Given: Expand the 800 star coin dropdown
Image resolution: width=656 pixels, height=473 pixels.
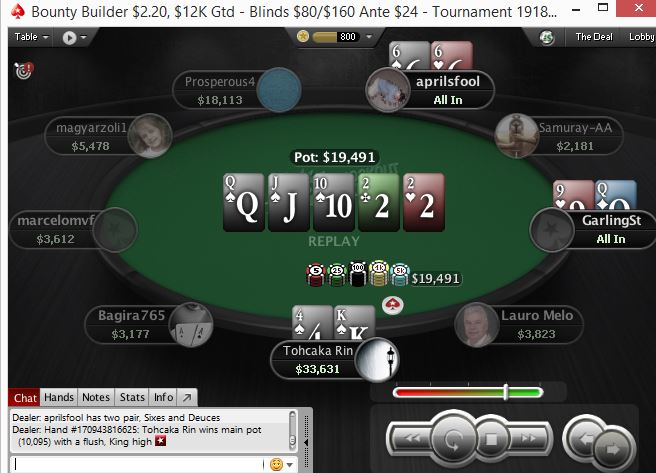Looking at the screenshot, I should (x=369, y=37).
